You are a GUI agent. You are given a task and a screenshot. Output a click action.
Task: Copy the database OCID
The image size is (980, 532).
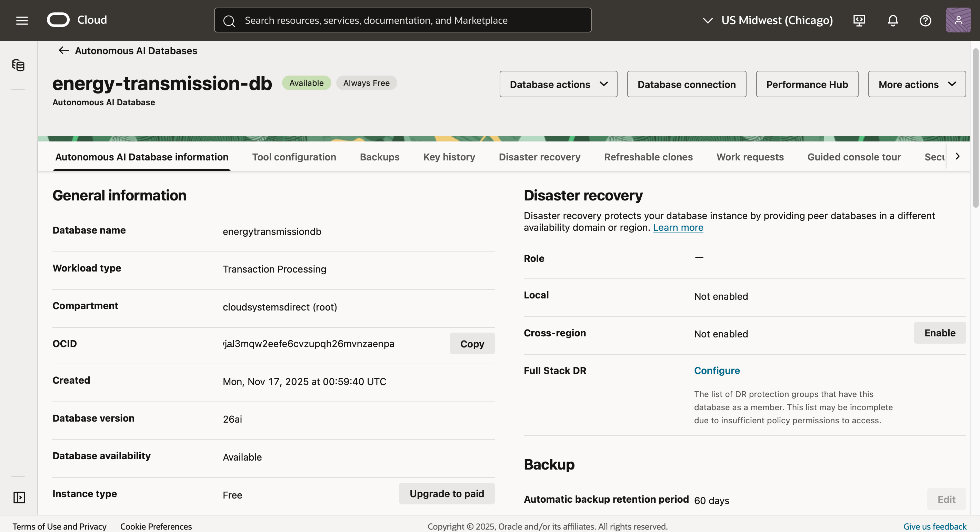point(472,343)
